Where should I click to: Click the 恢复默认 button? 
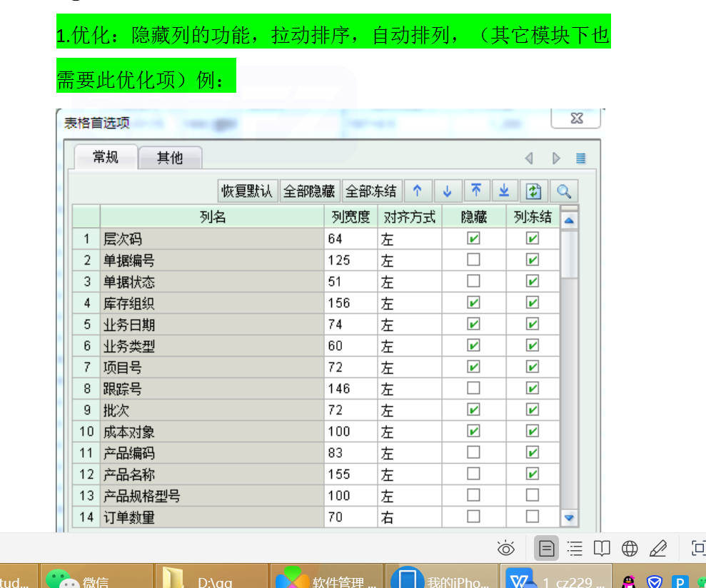point(247,191)
